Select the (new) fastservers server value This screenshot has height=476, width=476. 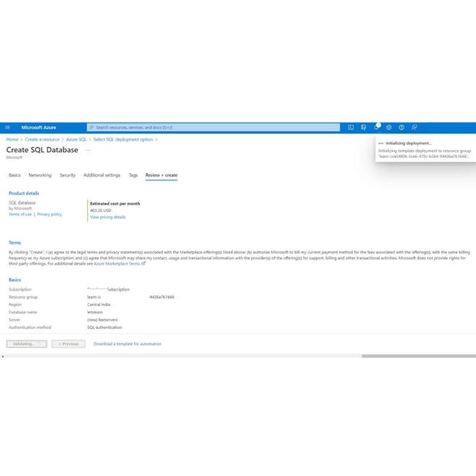[102, 319]
